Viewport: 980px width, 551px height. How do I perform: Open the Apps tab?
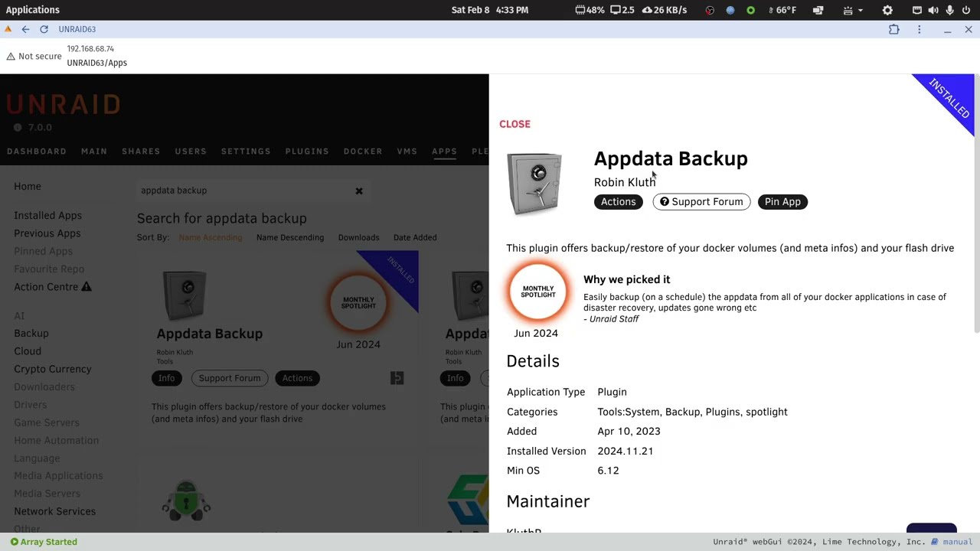coord(444,152)
